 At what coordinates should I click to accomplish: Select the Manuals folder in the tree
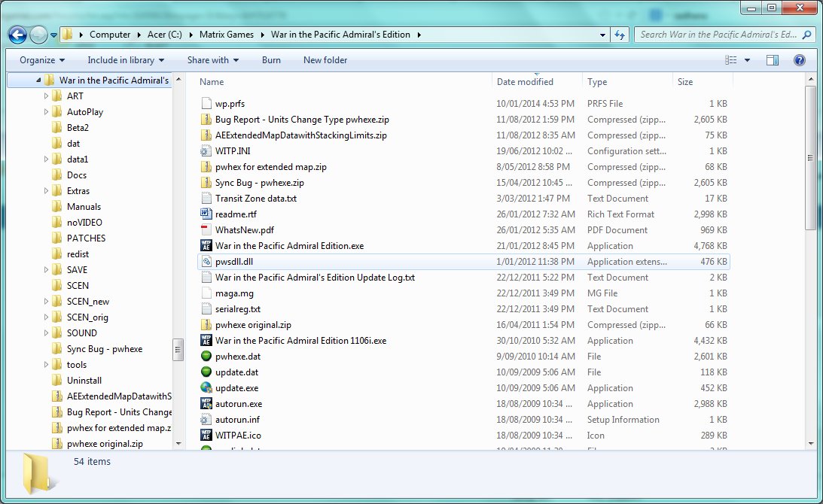point(84,207)
